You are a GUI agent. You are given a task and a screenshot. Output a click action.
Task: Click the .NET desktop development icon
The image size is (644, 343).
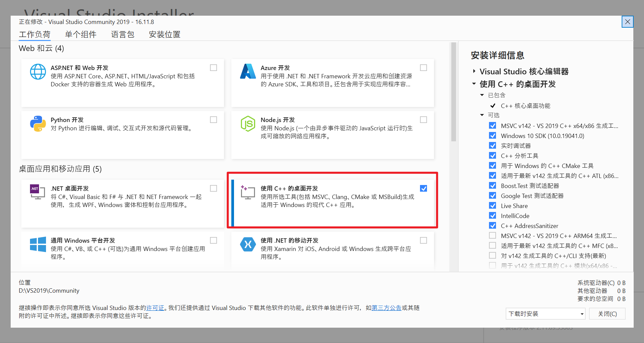37,192
